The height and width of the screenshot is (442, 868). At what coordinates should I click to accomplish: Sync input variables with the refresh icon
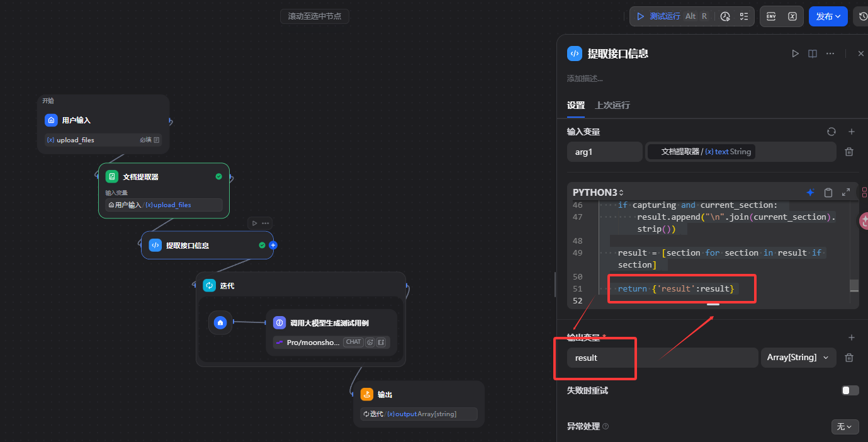click(x=831, y=132)
